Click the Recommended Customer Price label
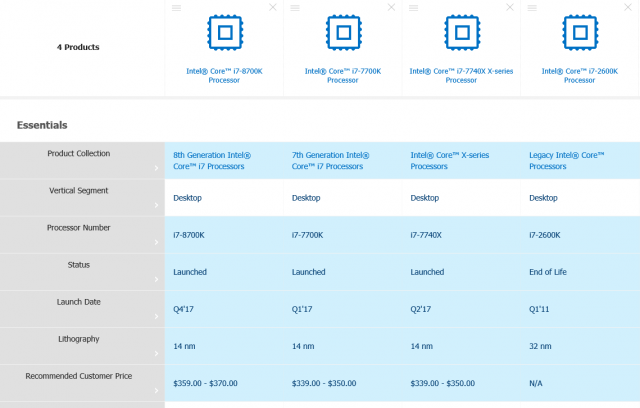The width and height of the screenshot is (640, 408). point(79,376)
